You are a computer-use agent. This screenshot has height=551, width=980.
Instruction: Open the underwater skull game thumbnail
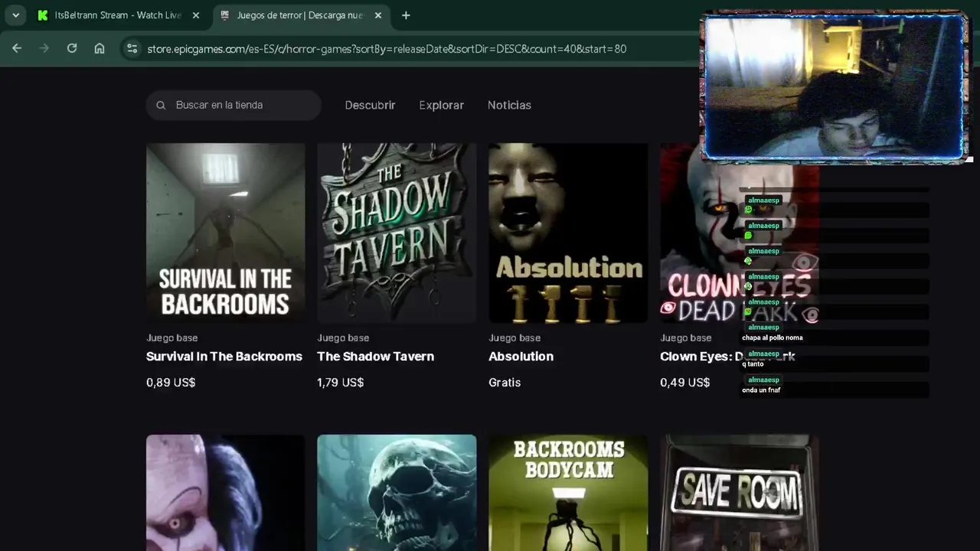tap(397, 493)
